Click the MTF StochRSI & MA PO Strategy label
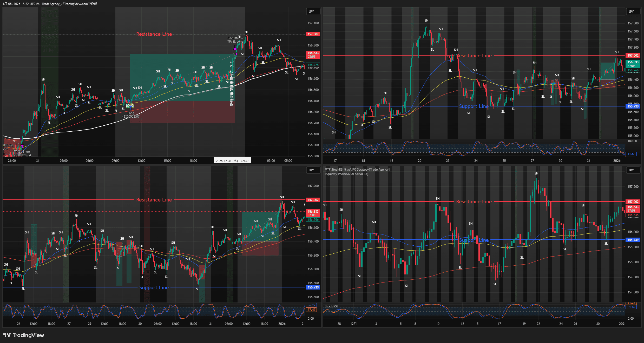The height and width of the screenshot is (343, 644). [357, 170]
